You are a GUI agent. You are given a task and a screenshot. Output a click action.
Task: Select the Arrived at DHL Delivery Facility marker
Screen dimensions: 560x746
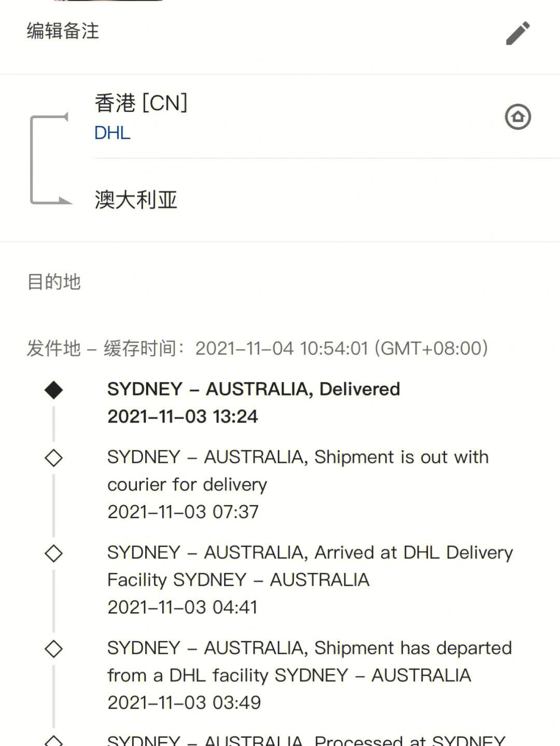pyautogui.click(x=53, y=553)
